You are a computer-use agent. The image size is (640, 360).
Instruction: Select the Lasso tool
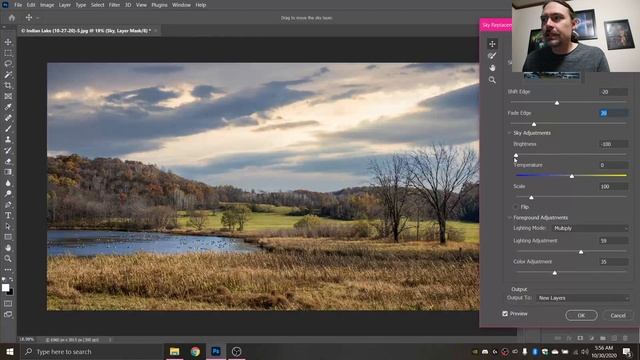8,64
